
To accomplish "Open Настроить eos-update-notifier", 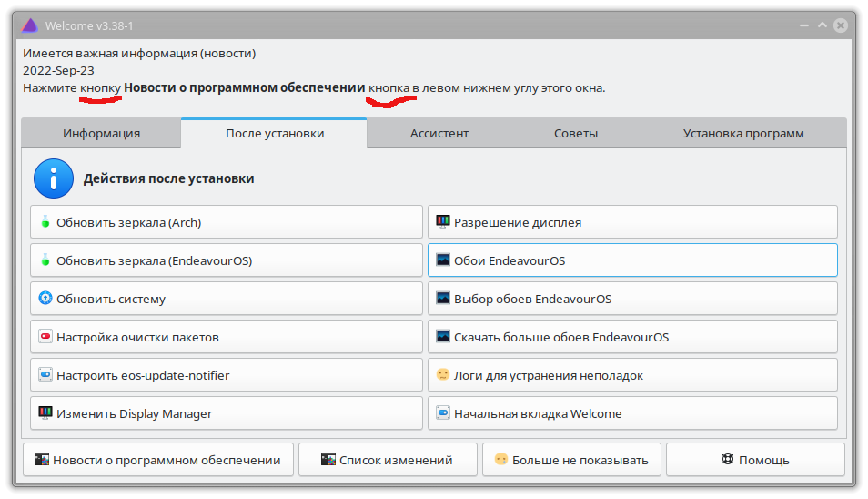I will coord(227,375).
